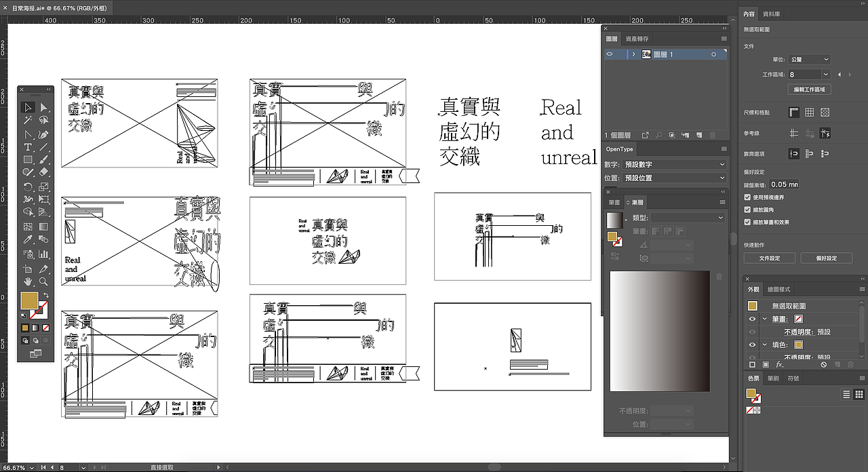Image resolution: width=868 pixels, height=472 pixels.
Task: Select the Eraser tool
Action: [43, 173]
